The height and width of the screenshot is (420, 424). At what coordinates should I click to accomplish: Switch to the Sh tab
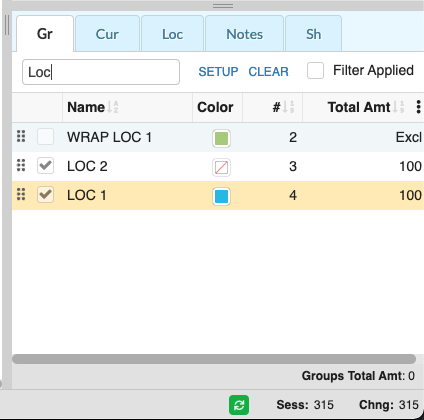click(x=313, y=34)
